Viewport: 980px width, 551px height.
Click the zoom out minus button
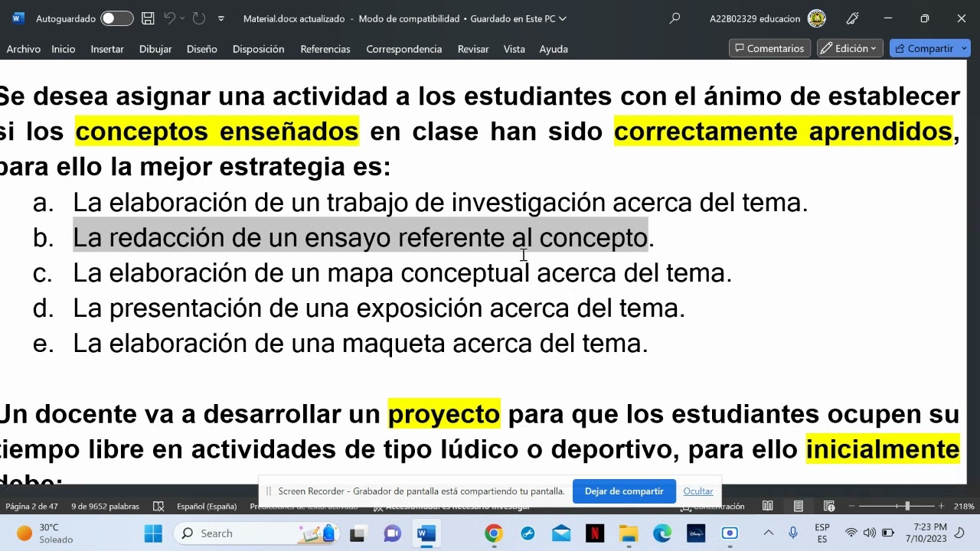point(851,507)
